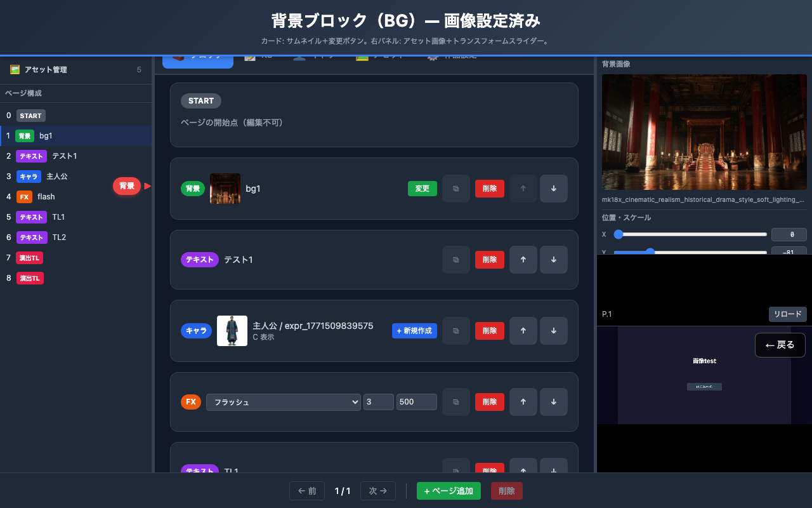Go to previous page with ← 前
The image size is (812, 508).
click(x=307, y=491)
